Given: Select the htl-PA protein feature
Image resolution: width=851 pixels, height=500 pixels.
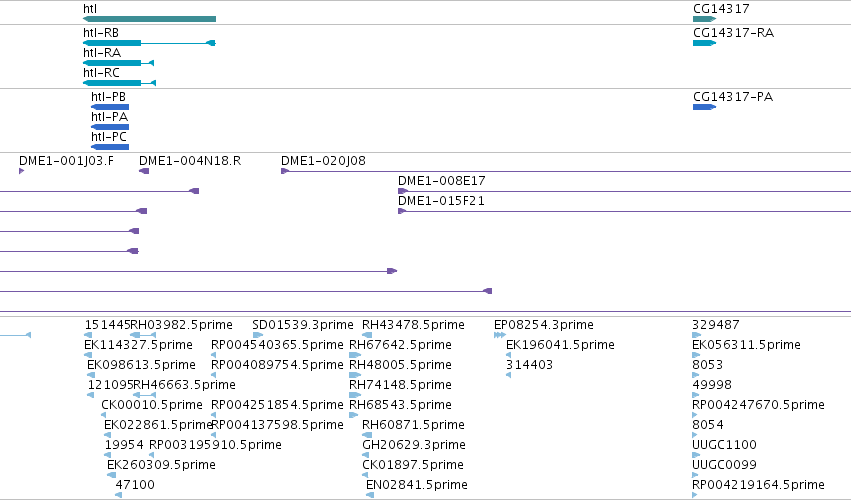Looking at the screenshot, I should point(110,127).
